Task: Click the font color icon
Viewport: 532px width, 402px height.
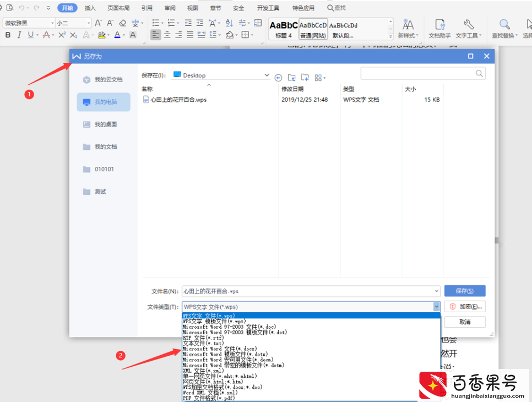Action: (x=117, y=35)
